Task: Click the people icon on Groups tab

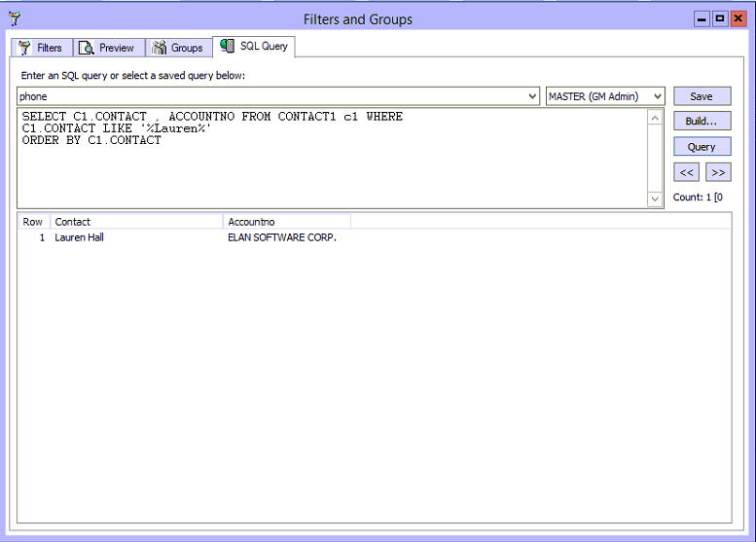Action: point(160,48)
